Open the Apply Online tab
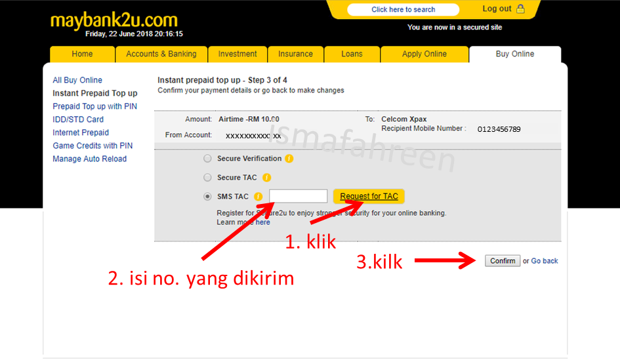 point(424,54)
